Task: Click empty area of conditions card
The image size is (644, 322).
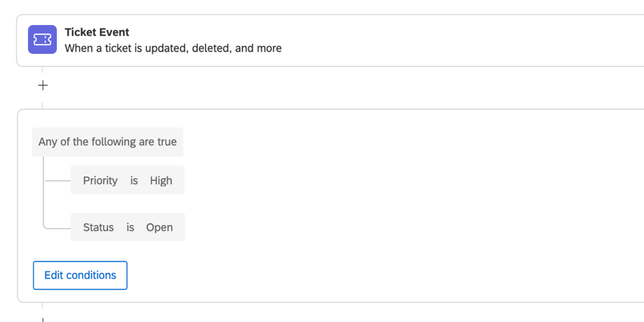Action: pos(411,205)
